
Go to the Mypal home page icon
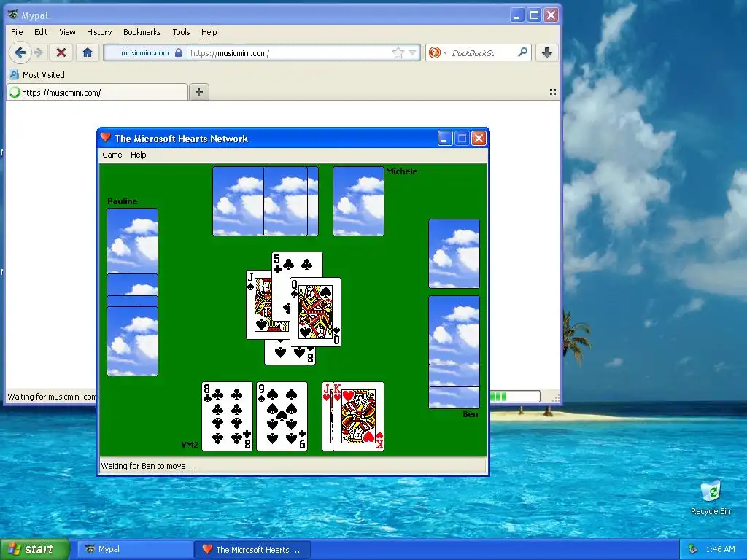pyautogui.click(x=88, y=52)
